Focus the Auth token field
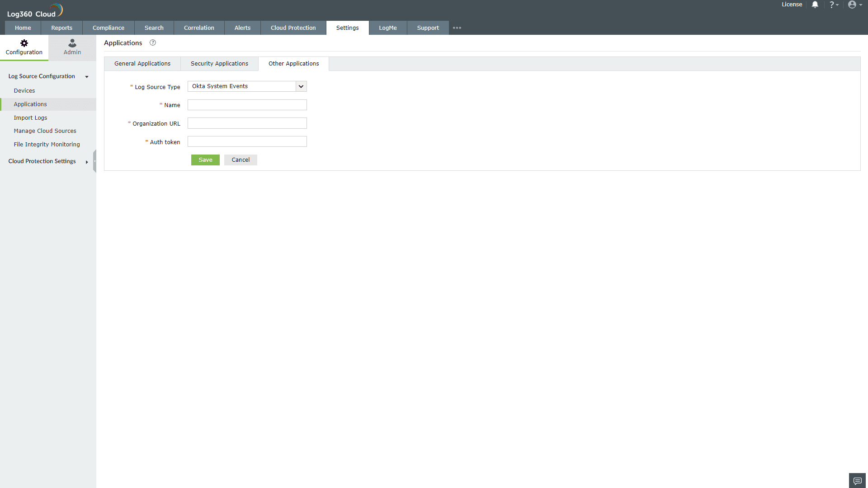This screenshot has width=868, height=488. pos(247,142)
